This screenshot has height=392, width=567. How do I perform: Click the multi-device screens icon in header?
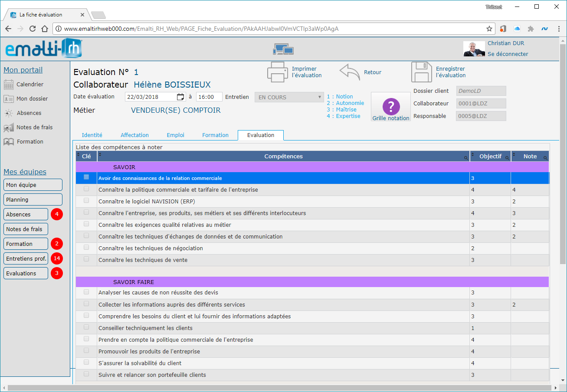click(283, 49)
